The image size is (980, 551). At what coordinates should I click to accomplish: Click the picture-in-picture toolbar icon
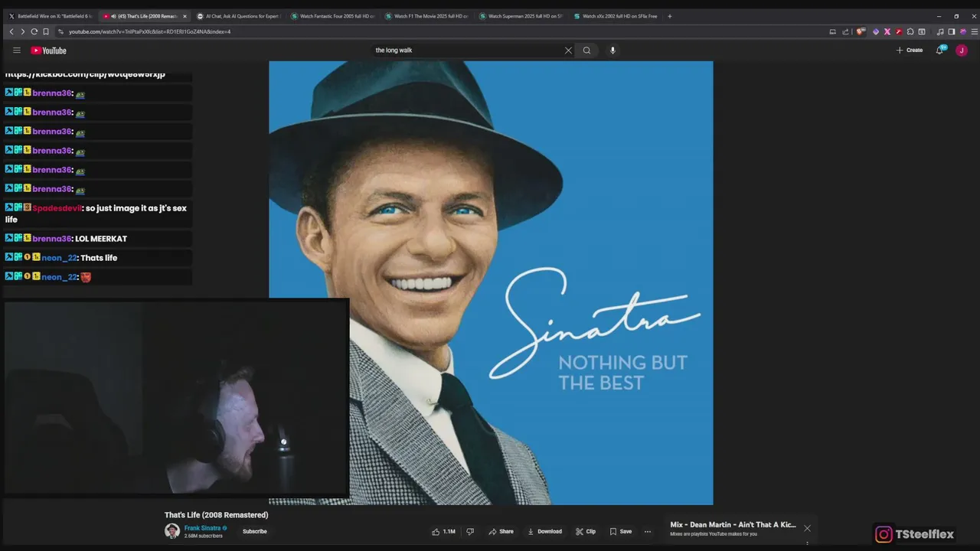pos(833,31)
